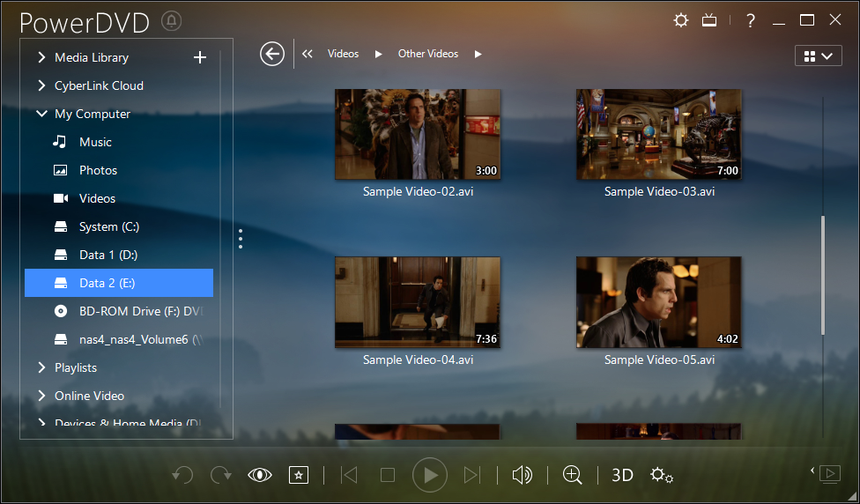Add media with the plus icon
860x504 pixels.
(200, 57)
